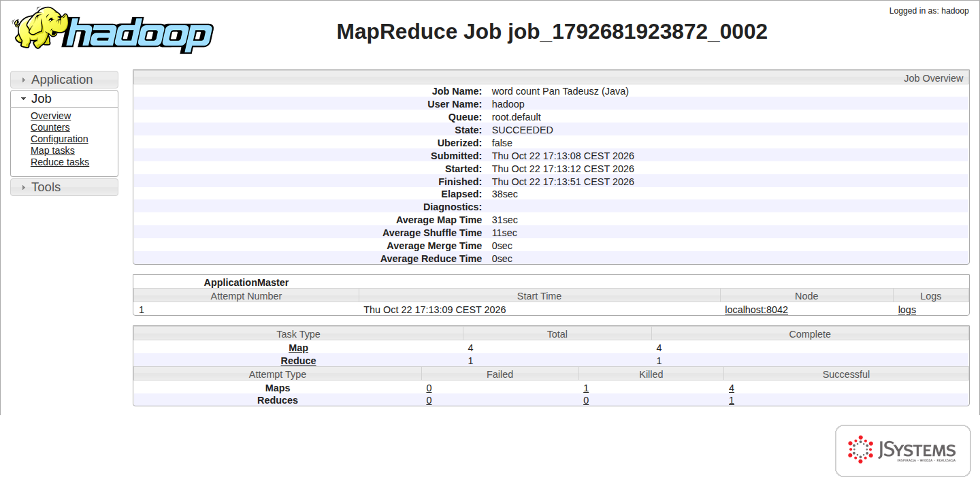
Task: Expand the Tools sidebar section
Action: [x=64, y=187]
